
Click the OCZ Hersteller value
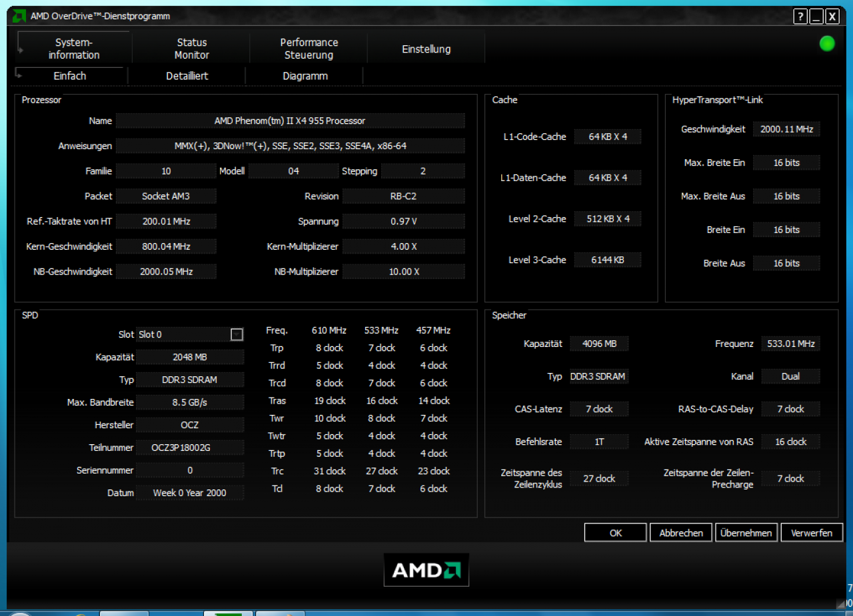click(190, 425)
